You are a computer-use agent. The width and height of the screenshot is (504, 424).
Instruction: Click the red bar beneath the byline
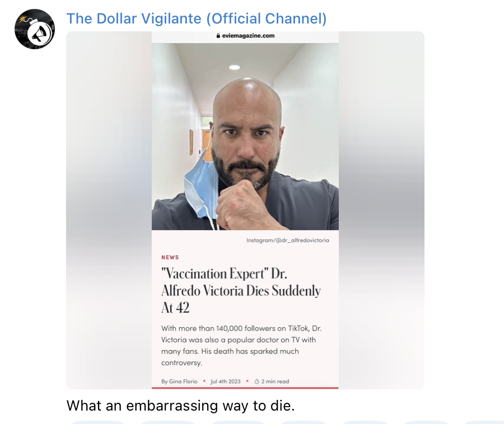(245, 388)
